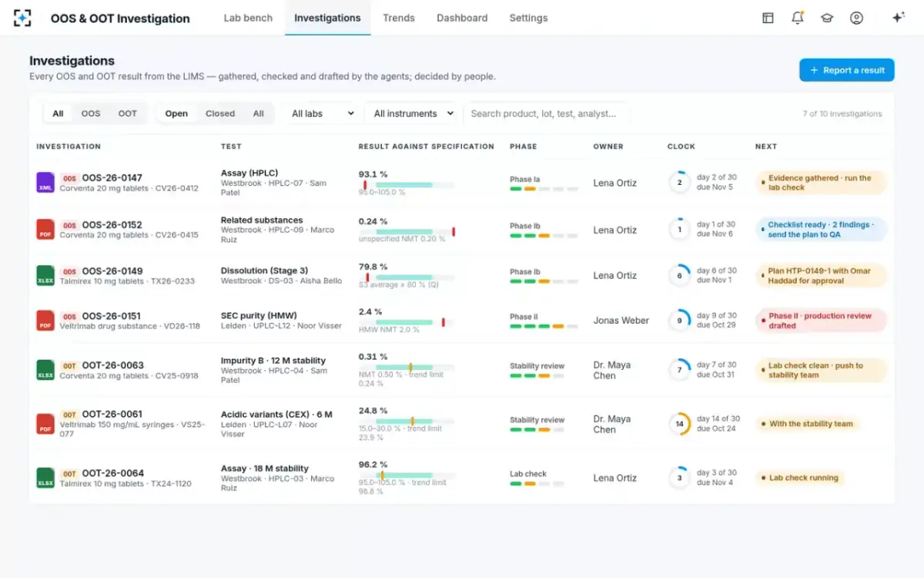Open the All labs dropdown
The height and width of the screenshot is (578, 924).
pyautogui.click(x=320, y=113)
